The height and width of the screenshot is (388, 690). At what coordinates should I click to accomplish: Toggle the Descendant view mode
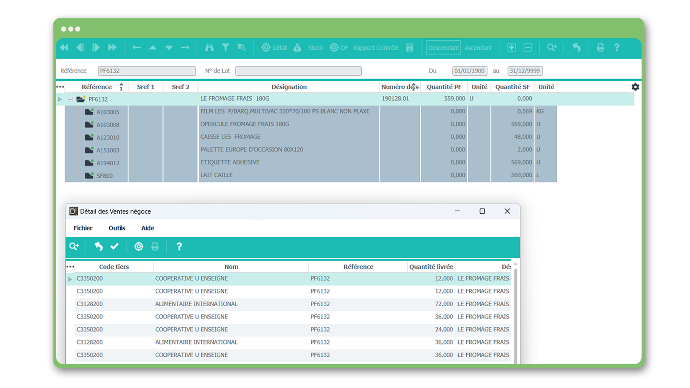click(443, 48)
